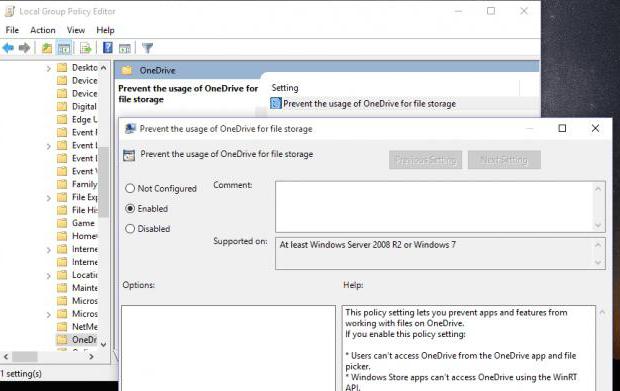Click the tree pane horizontal scrollbar thumb
This screenshot has width=620, height=391.
click(25, 357)
